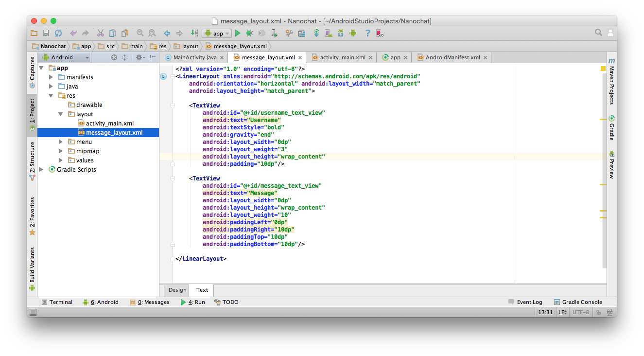The image size is (644, 356).
Task: Close the message_layout.xml tab
Action: pos(300,57)
